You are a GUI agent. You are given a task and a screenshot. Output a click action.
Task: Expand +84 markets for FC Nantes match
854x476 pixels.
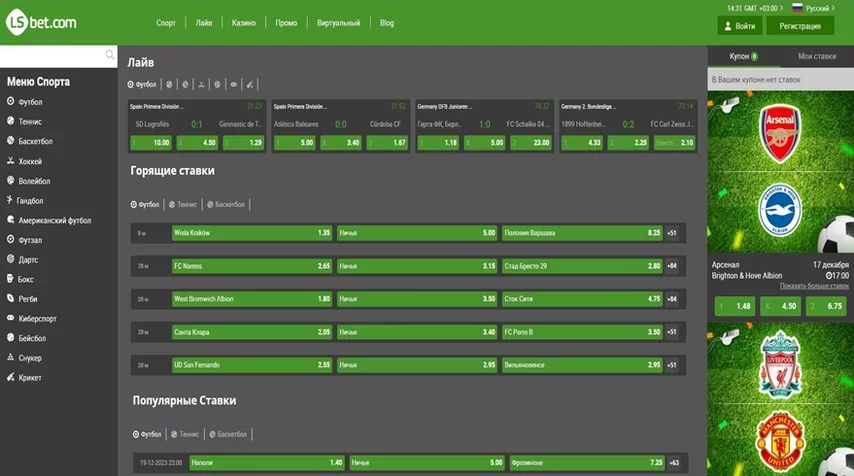[672, 266]
